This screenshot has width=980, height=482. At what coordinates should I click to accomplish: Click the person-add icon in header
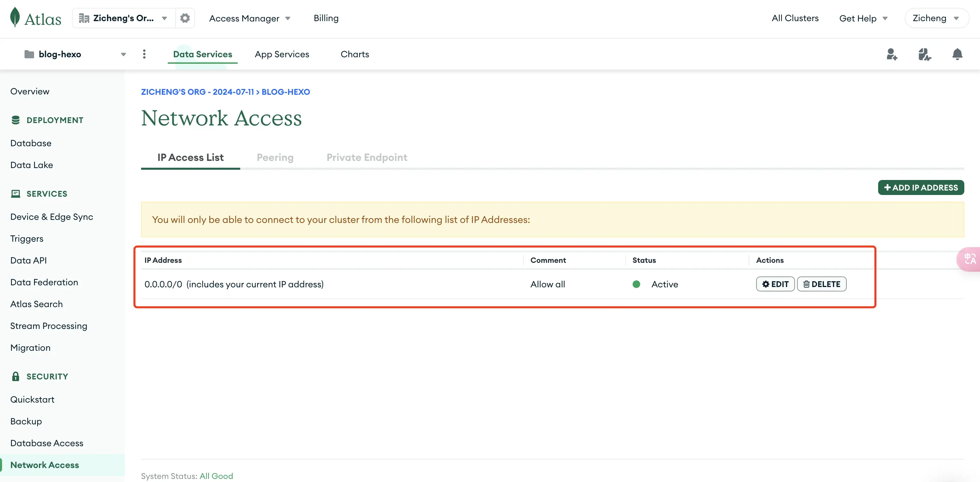click(x=892, y=54)
